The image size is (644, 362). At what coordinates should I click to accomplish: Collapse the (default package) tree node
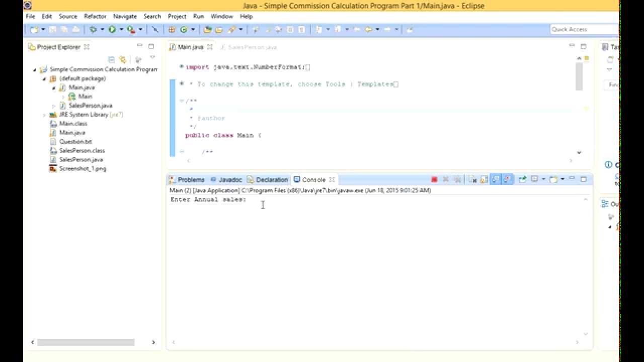[x=44, y=79]
